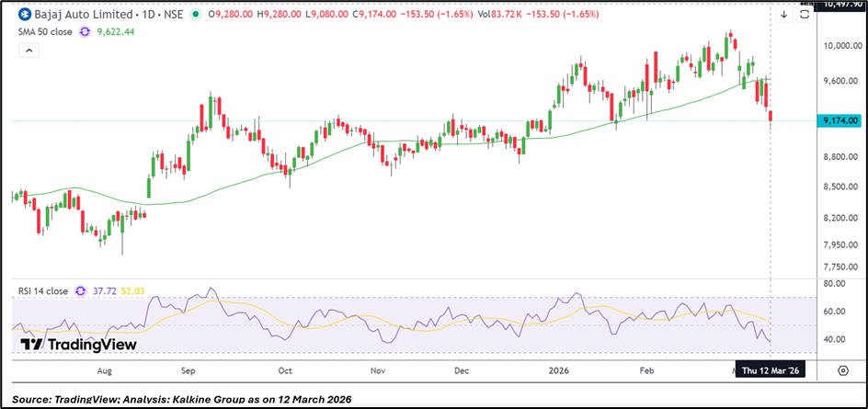The image size is (868, 409).
Task: Click the fullscreen frame icon at top right
Action: click(x=805, y=15)
